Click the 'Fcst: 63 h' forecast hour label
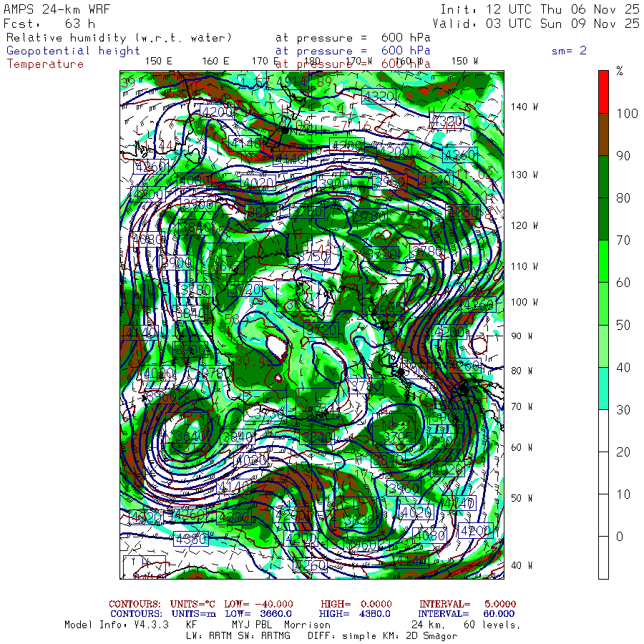 [48, 24]
